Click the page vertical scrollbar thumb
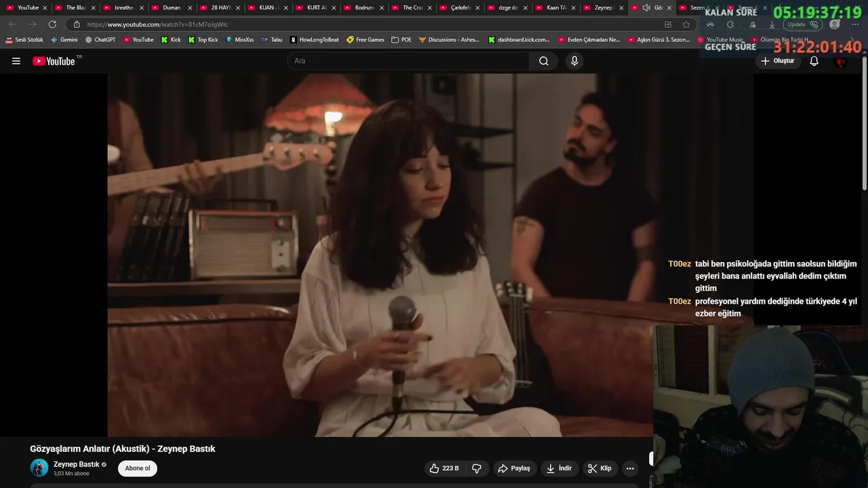The image size is (868, 488). point(864,122)
